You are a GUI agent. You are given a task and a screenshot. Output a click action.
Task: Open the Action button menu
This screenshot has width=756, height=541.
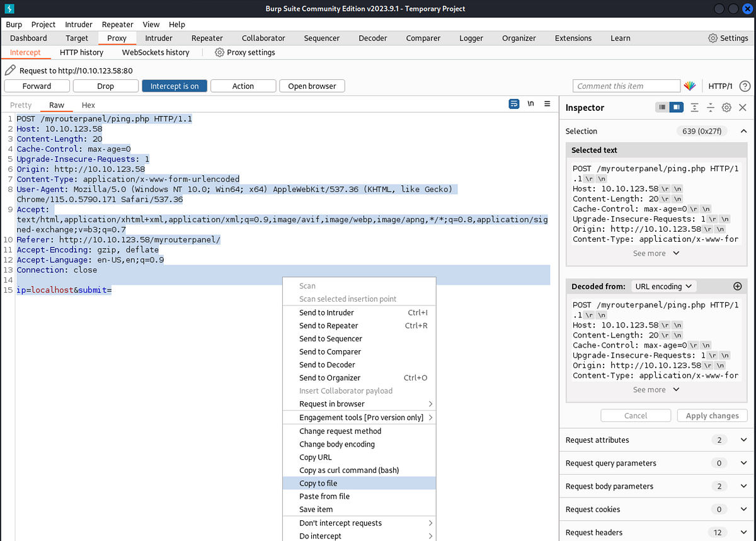tap(243, 86)
